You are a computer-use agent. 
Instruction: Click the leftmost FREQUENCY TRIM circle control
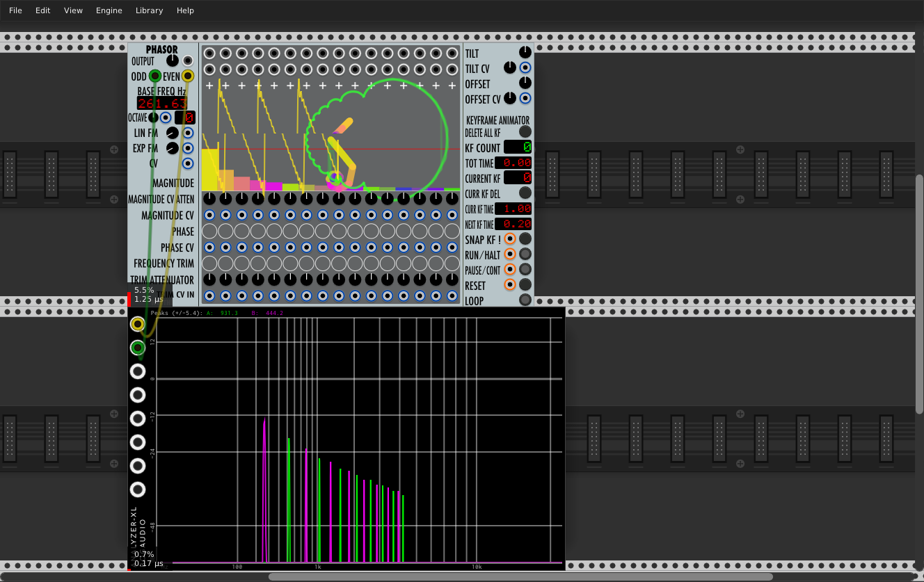click(209, 263)
